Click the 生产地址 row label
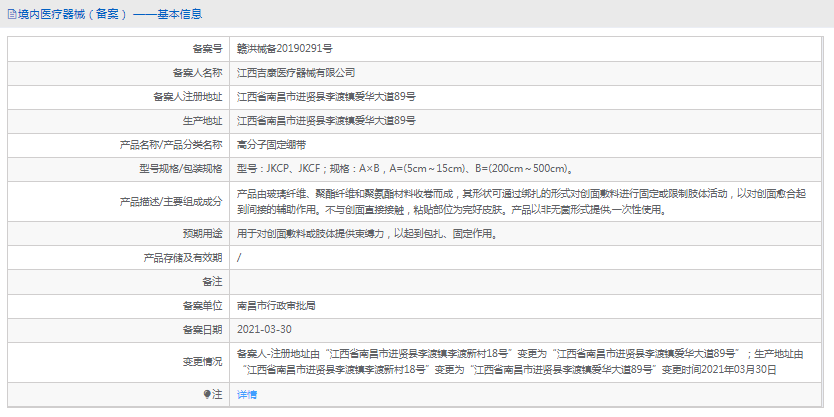This screenshot has height=417, width=834. coord(202,121)
